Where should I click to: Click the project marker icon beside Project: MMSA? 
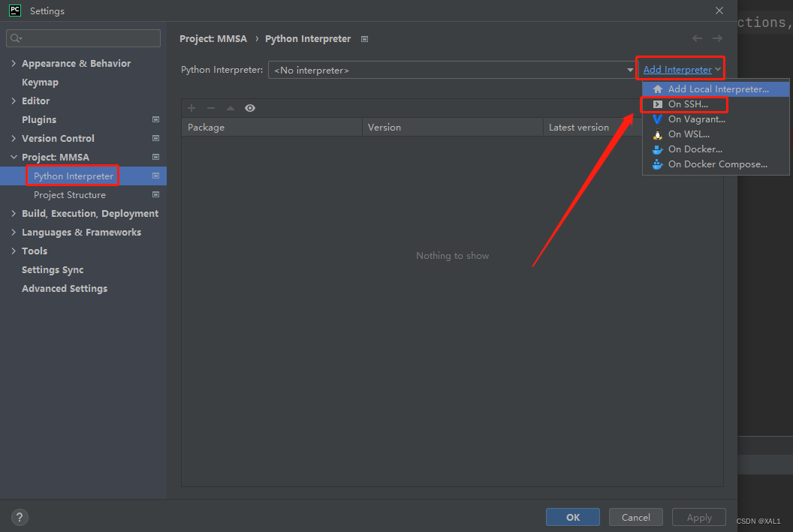click(x=155, y=157)
